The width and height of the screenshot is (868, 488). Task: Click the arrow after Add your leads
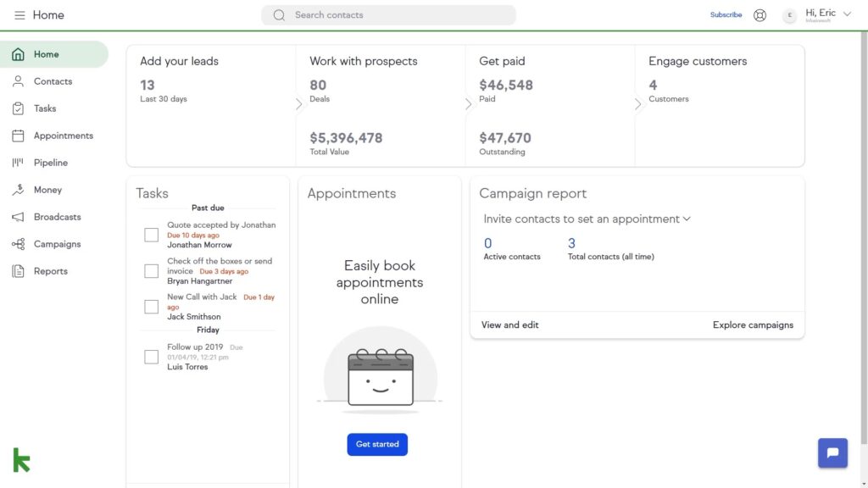click(x=298, y=104)
